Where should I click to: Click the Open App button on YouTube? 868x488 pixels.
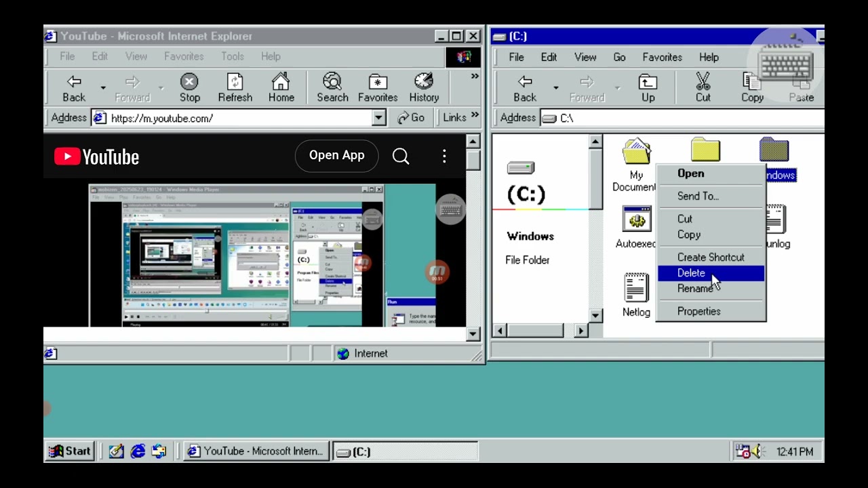click(336, 155)
